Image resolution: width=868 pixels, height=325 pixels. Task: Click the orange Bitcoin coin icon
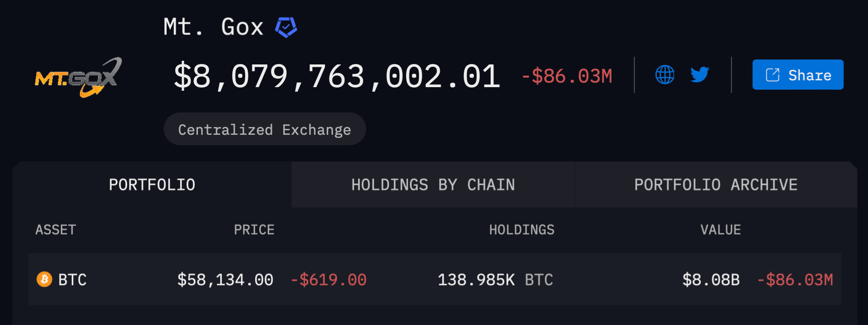click(44, 279)
